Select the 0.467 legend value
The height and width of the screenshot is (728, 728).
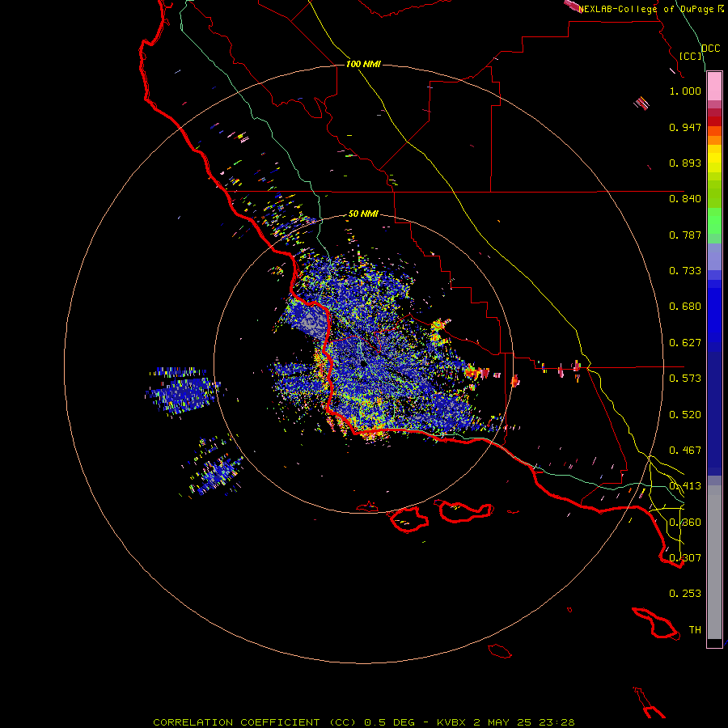pos(685,451)
